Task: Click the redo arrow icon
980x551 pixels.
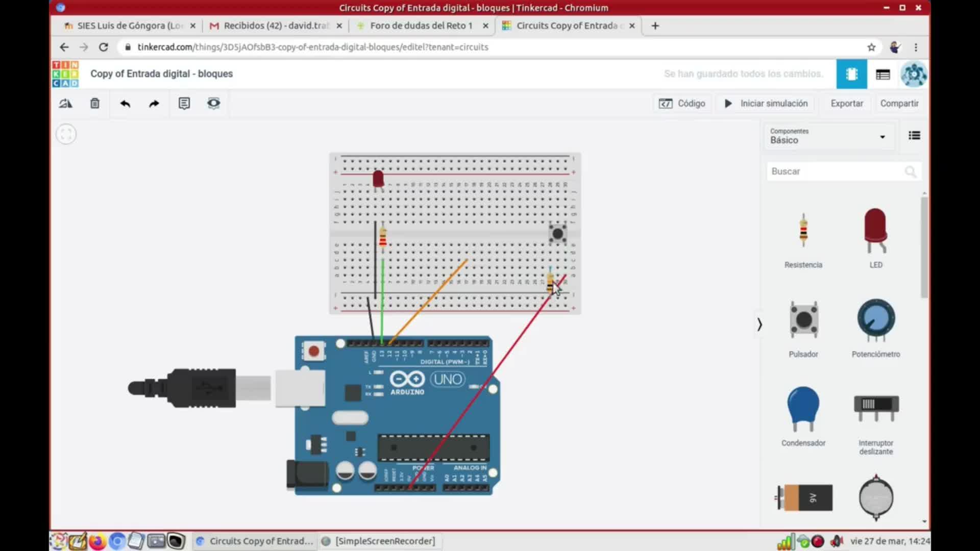Action: tap(154, 104)
